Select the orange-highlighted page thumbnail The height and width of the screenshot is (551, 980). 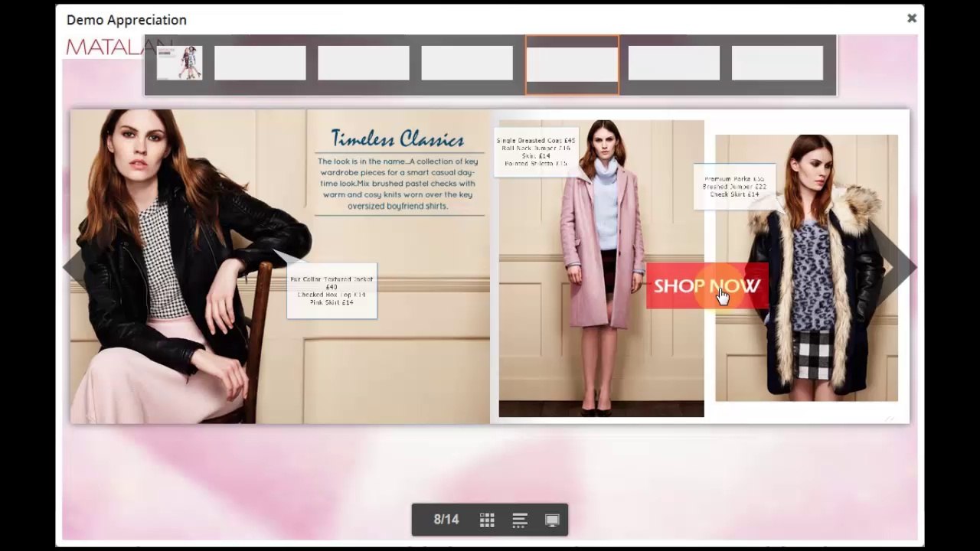click(x=572, y=64)
